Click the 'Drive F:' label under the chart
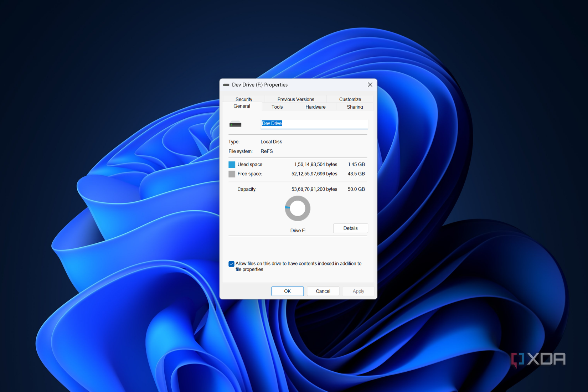Screen dimensions: 588x392 tap(298, 231)
